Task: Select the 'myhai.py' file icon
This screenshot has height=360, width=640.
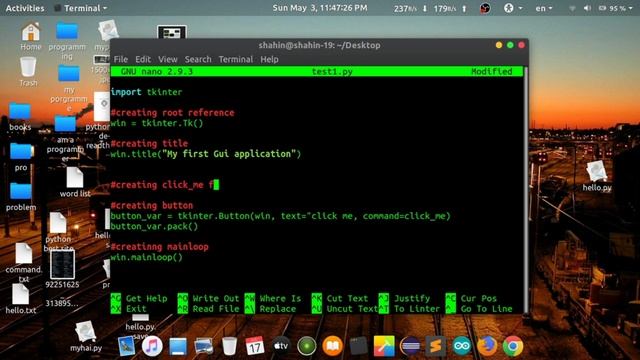Action: click(x=86, y=336)
